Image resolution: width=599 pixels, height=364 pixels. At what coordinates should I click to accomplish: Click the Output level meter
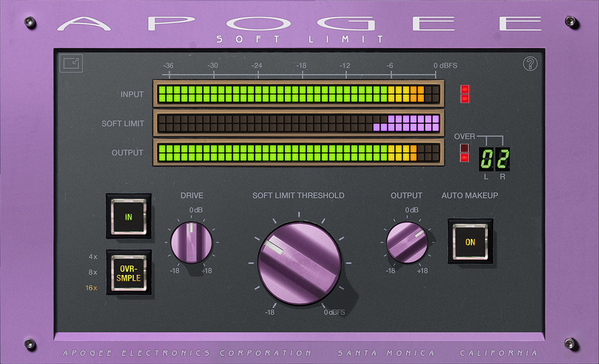298,153
